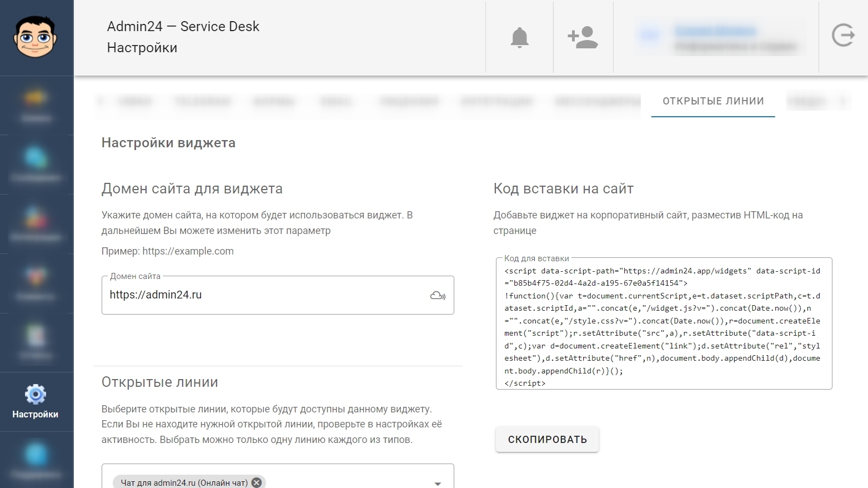868x488 pixels.
Task: Click the logout arrow icon
Action: coord(843,36)
